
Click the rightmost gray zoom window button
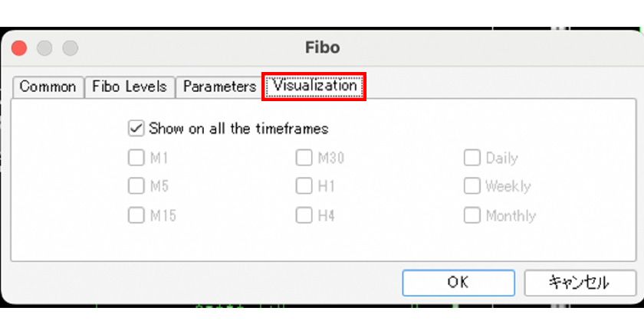(x=70, y=47)
